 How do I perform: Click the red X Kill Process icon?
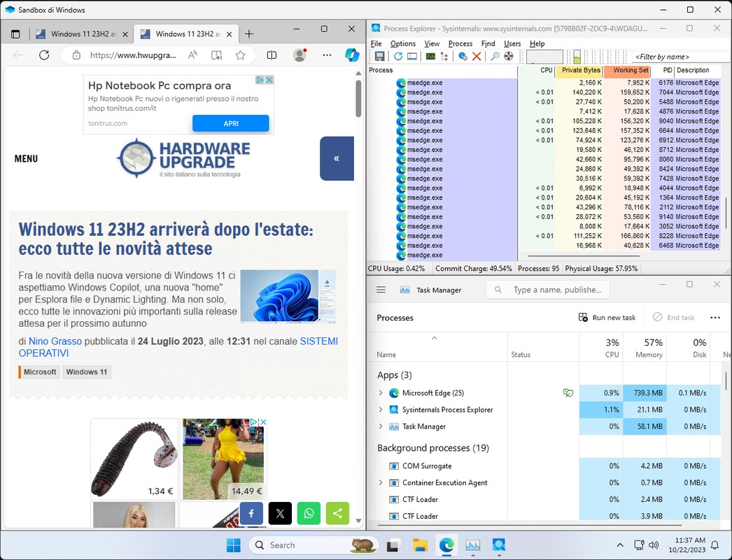(477, 57)
